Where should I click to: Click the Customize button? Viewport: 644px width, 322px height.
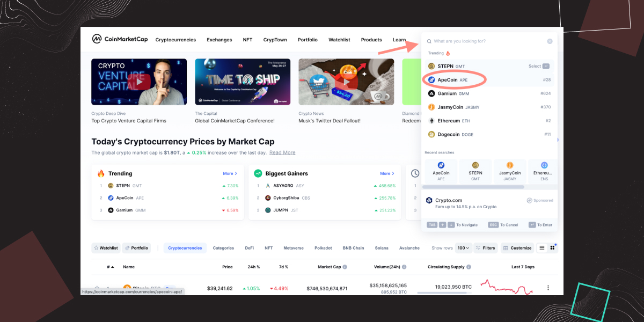click(x=517, y=248)
